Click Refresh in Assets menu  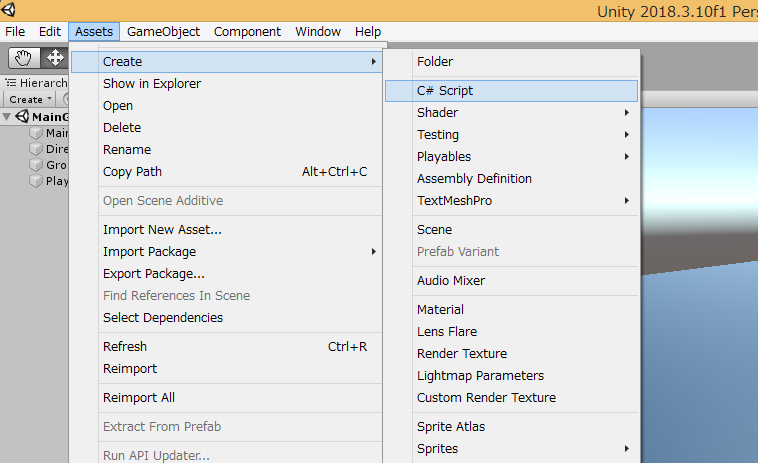coord(226,347)
